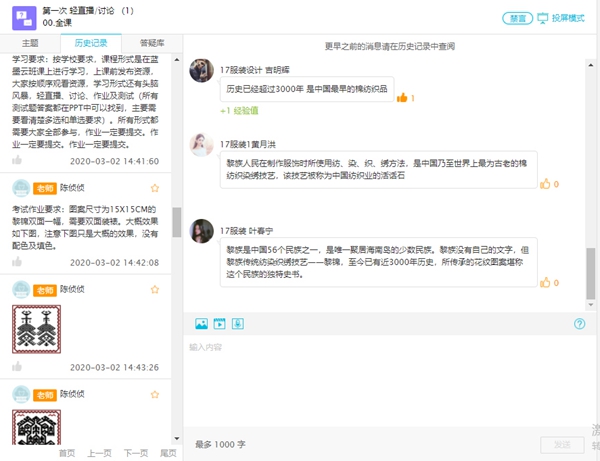Switch to the 主题 tab
Image resolution: width=600 pixels, height=461 pixels.
coord(30,43)
